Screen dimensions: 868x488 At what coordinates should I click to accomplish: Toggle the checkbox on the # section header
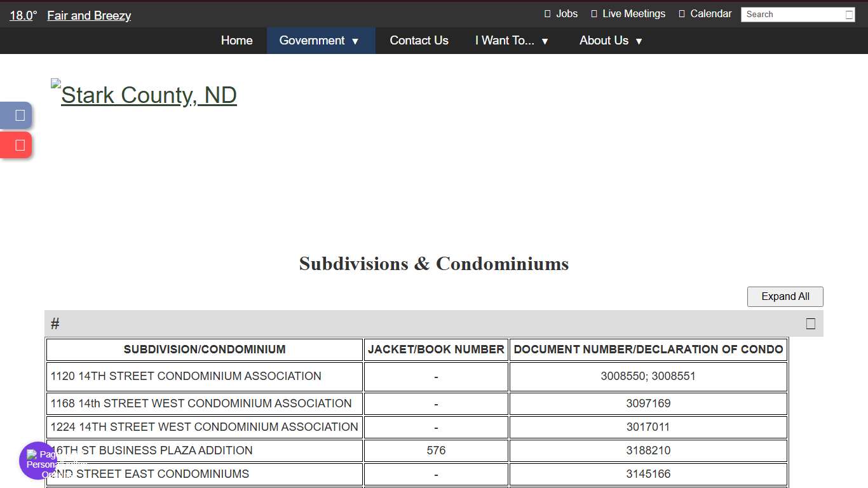(x=810, y=323)
